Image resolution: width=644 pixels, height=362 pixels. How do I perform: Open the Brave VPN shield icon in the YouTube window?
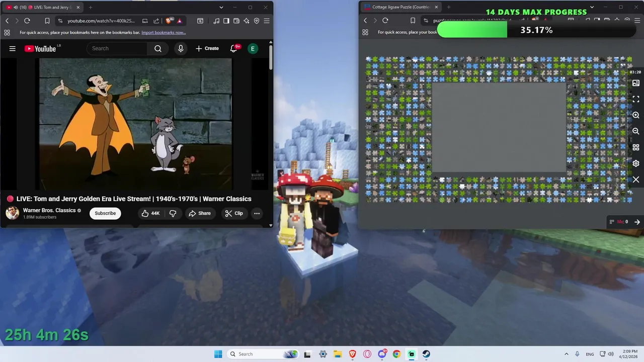[x=257, y=21]
